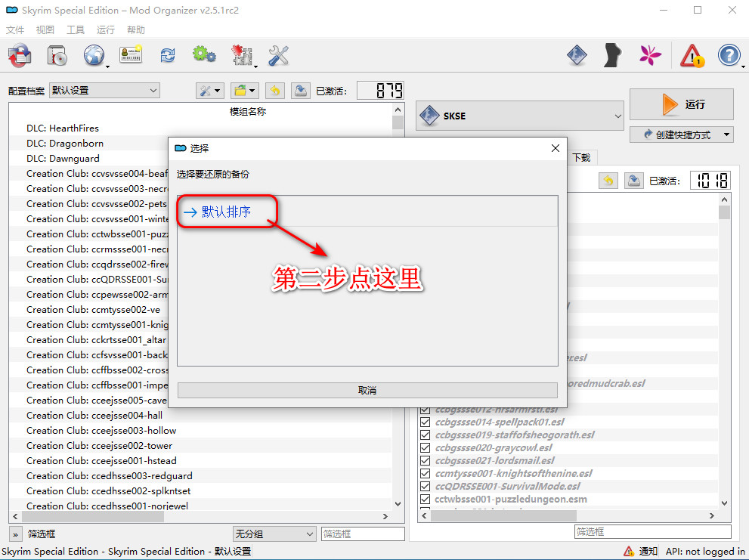Choose the 默认排序 backup option
The image size is (749, 560).
[226, 212]
